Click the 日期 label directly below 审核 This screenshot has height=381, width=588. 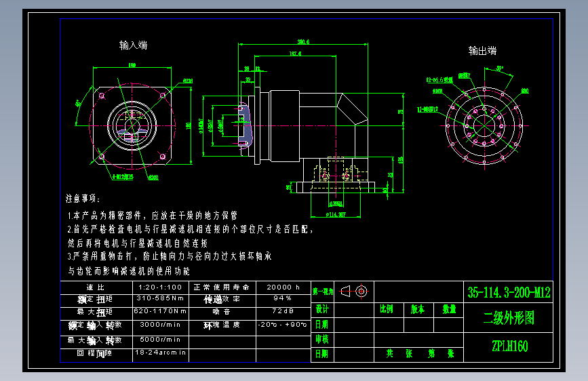tap(322, 355)
